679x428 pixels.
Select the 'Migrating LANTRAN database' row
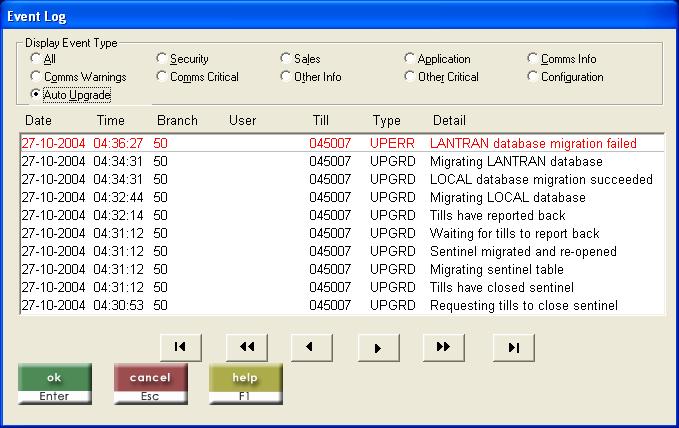(342, 161)
